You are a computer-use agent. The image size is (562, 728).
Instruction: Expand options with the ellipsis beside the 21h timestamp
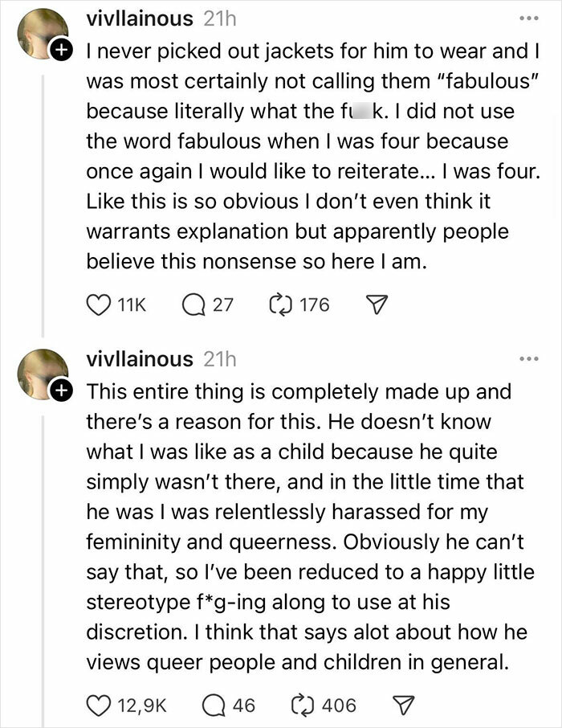coord(527,20)
